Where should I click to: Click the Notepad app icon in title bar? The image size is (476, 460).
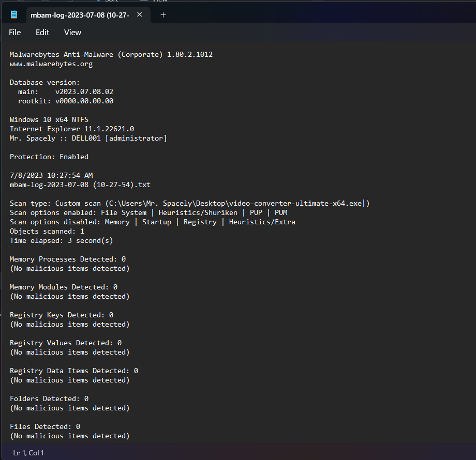tap(13, 14)
